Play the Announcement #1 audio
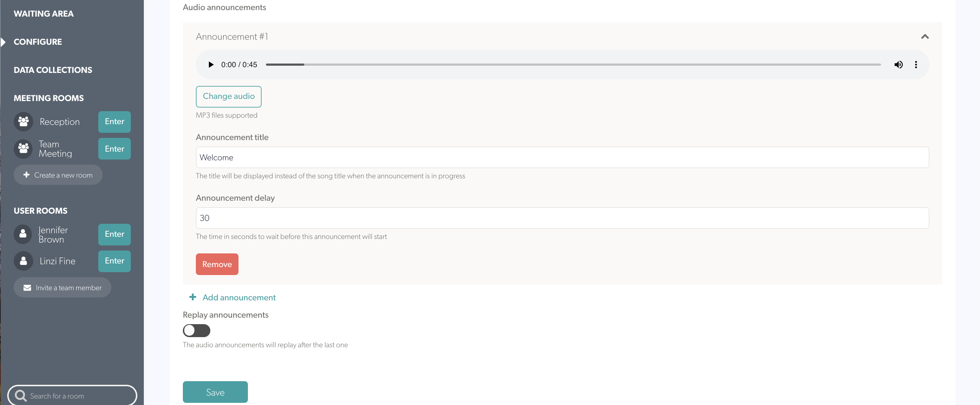This screenshot has width=980, height=405. tap(211, 65)
